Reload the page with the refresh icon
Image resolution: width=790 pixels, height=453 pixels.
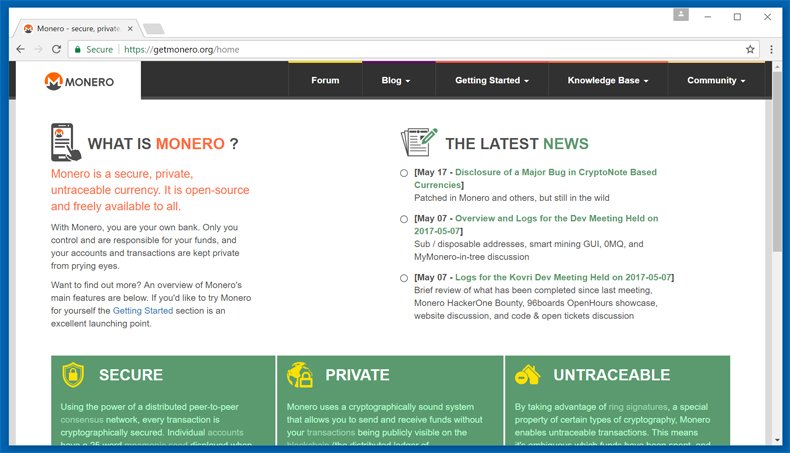pyautogui.click(x=56, y=49)
